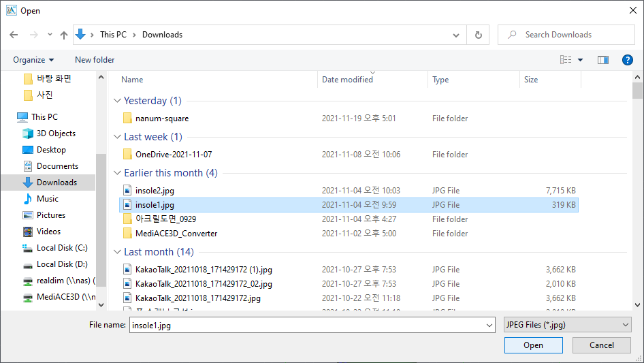Screen dimensions: 644x363
Task: Collapse the Earlier this month group
Action: point(117,173)
